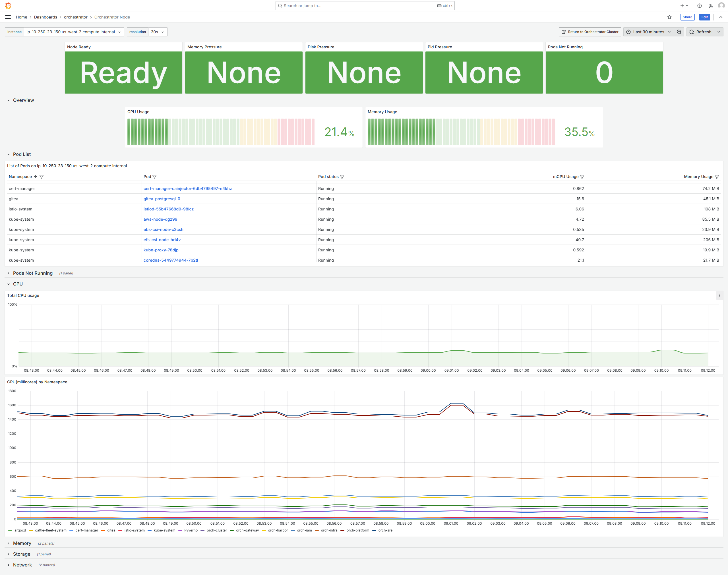Open the Last 30 minutes time picker
Viewport: 728px width, 575px height.
click(x=648, y=32)
